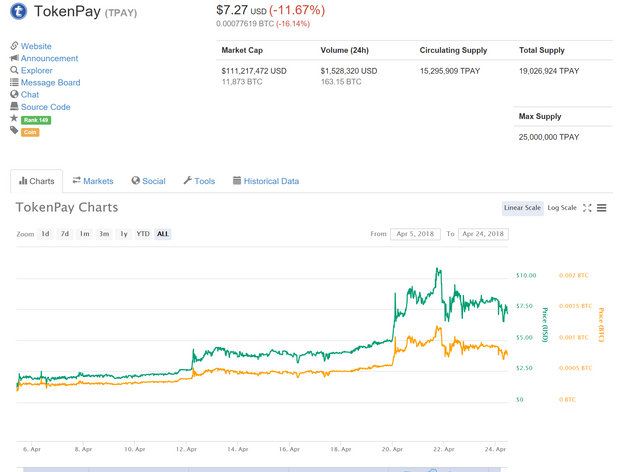Click the 0.00077619 BTC price
This screenshot has width=640, height=472.
[245, 24]
